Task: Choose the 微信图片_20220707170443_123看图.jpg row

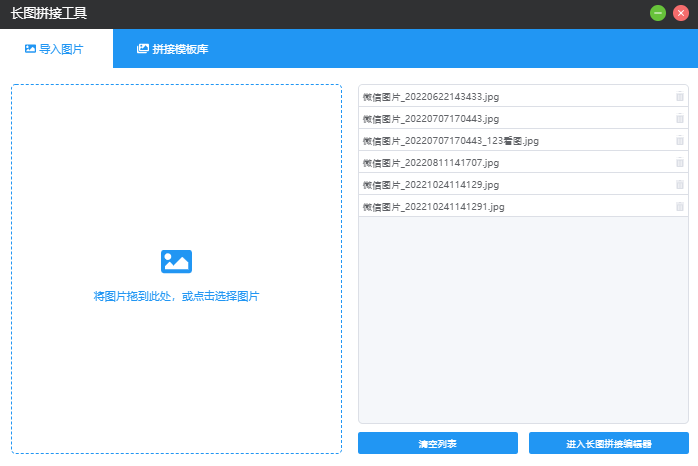Action: coord(450,141)
